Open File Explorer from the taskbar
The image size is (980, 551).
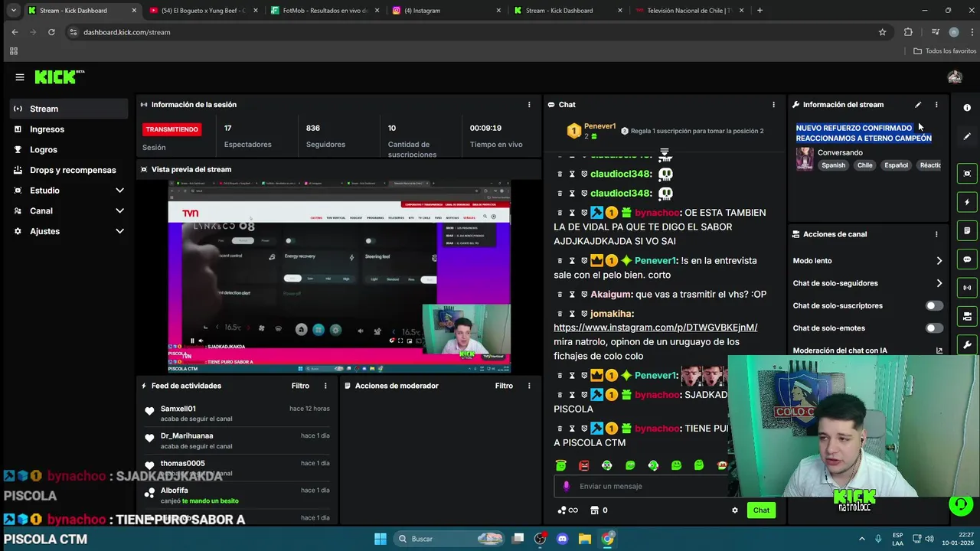pyautogui.click(x=585, y=539)
